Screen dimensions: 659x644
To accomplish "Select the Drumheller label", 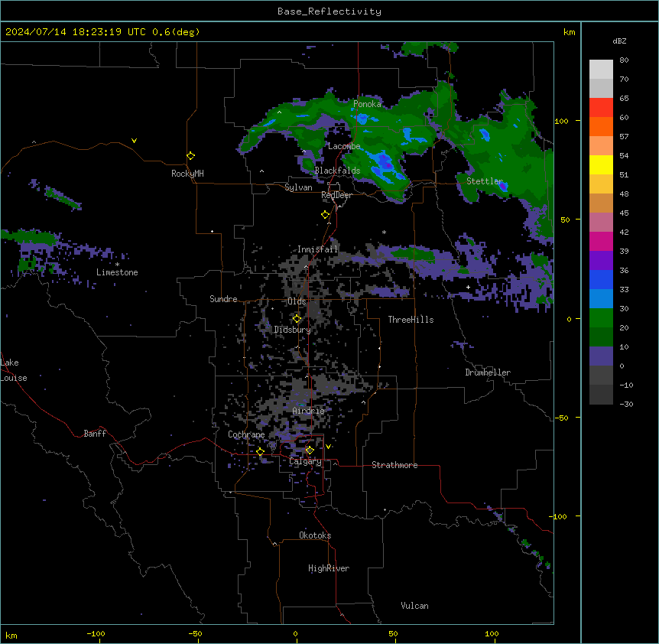I will click(488, 372).
